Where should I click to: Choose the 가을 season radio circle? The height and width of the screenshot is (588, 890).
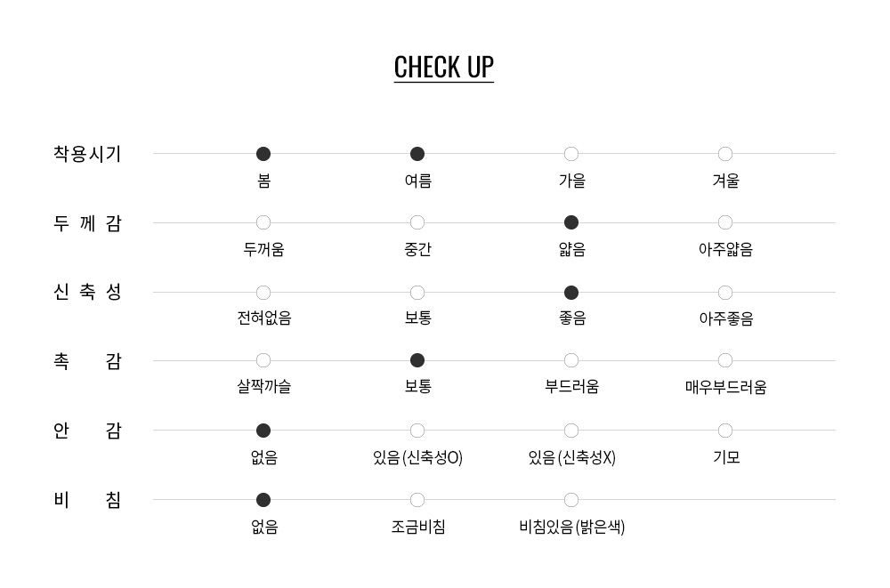click(571, 154)
